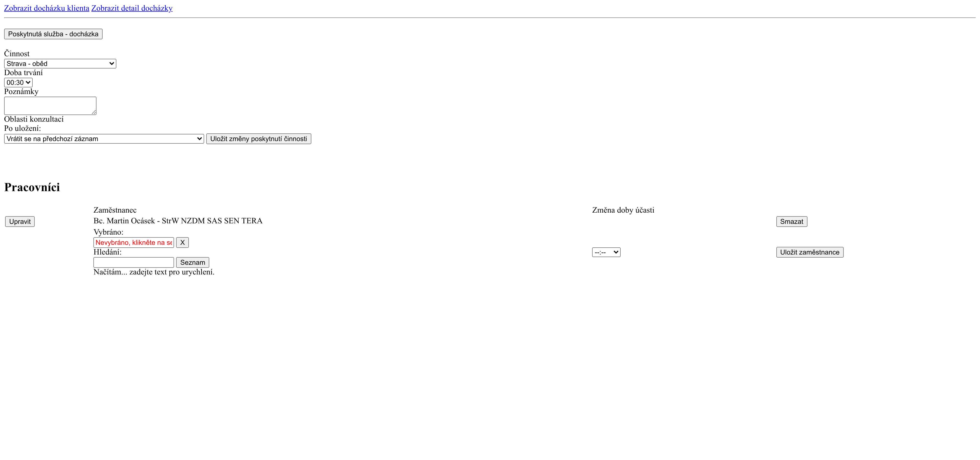Screen dimensions: 980x460
Task: Delete the employee row with Smazat
Action: click(x=791, y=222)
